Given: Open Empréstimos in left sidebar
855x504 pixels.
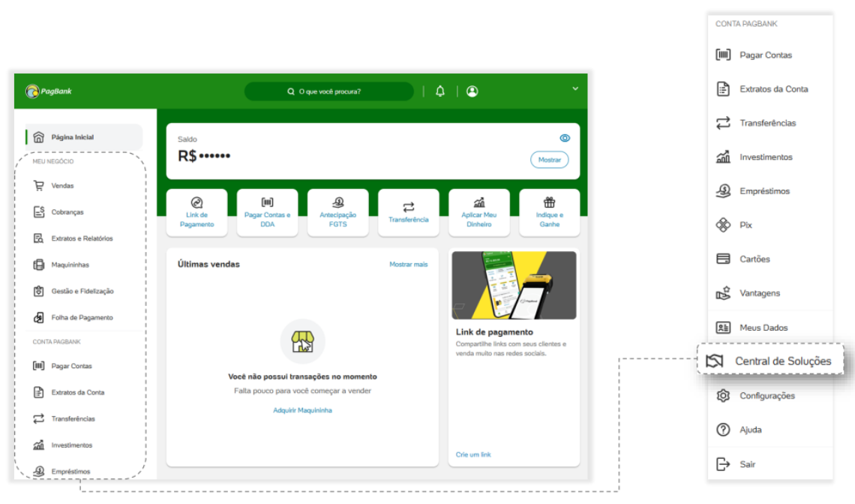Looking at the screenshot, I should click(x=61, y=471).
